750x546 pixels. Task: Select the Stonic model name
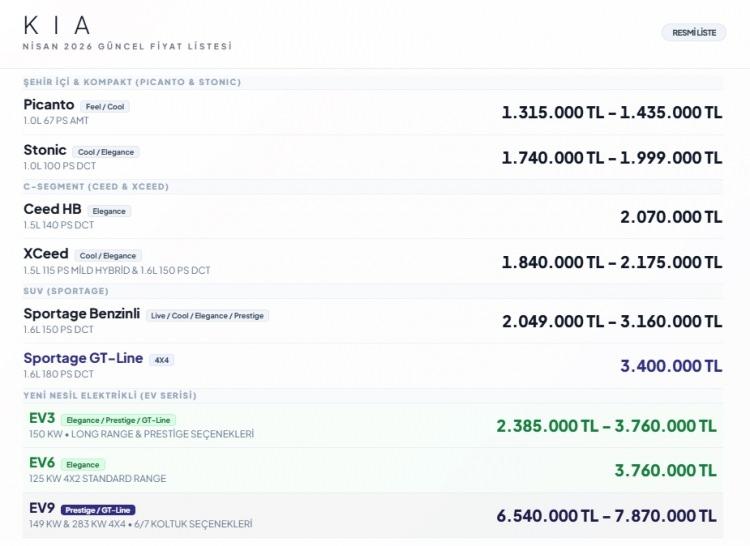pyautogui.click(x=45, y=150)
